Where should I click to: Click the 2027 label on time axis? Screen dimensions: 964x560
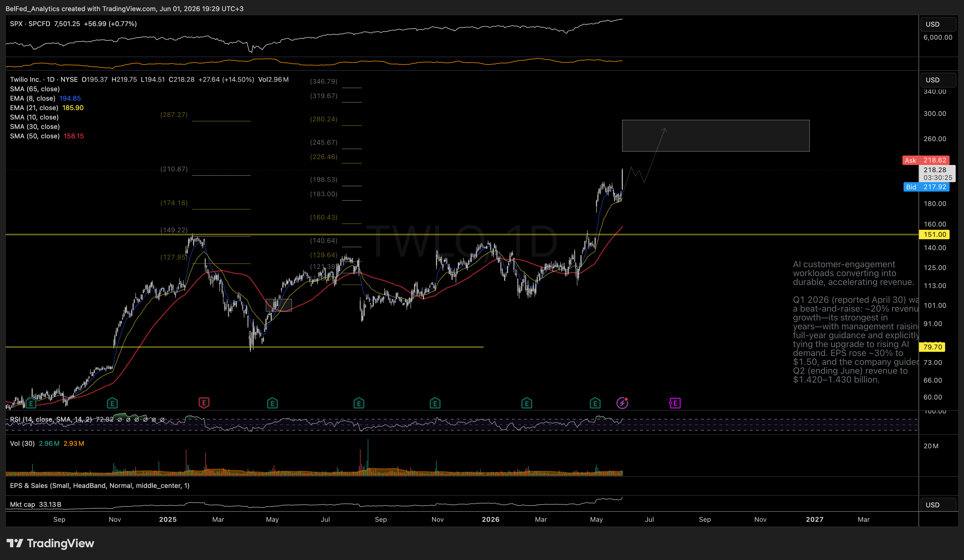[815, 520]
